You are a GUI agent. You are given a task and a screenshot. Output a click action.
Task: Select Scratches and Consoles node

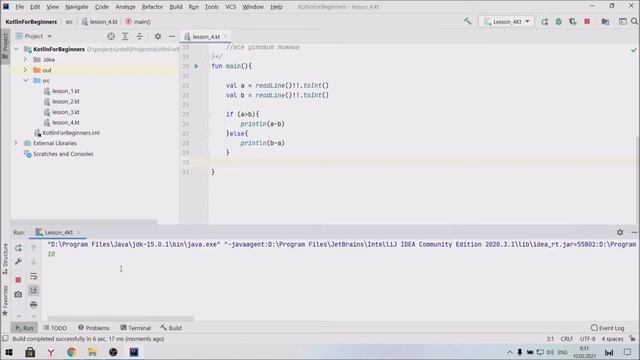tap(59, 154)
